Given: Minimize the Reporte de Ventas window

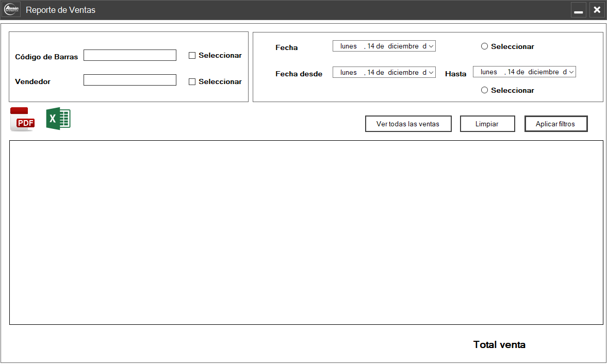Looking at the screenshot, I should pyautogui.click(x=579, y=10).
